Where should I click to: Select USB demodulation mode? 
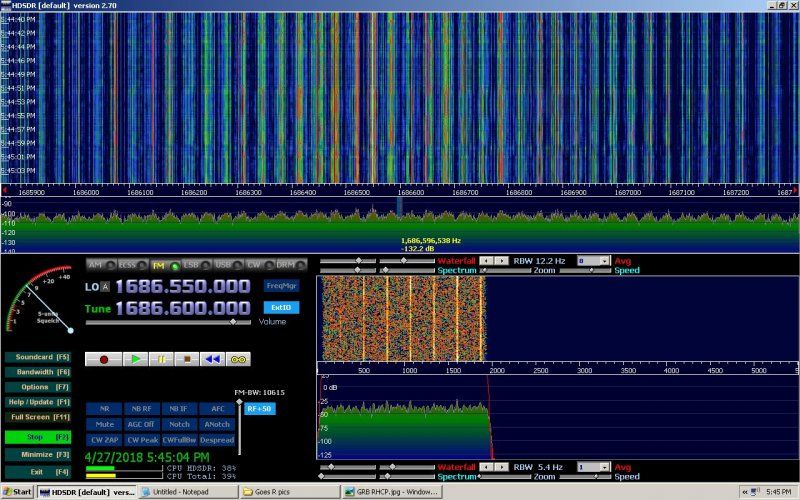pyautogui.click(x=229, y=265)
